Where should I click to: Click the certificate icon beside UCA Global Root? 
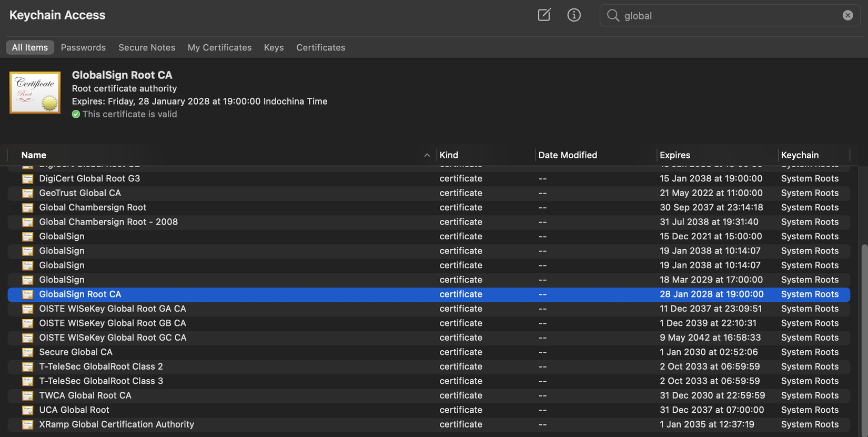(28, 410)
